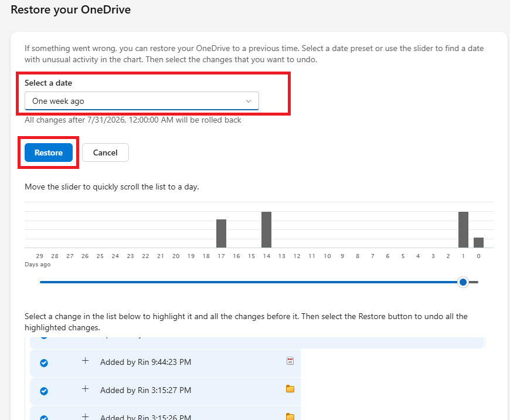The image size is (510, 420).
Task: Click plus icon on the 3:15:27 PM row
Action: 85,389
